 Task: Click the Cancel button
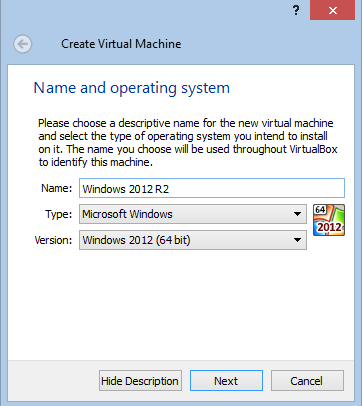pyautogui.click(x=307, y=381)
